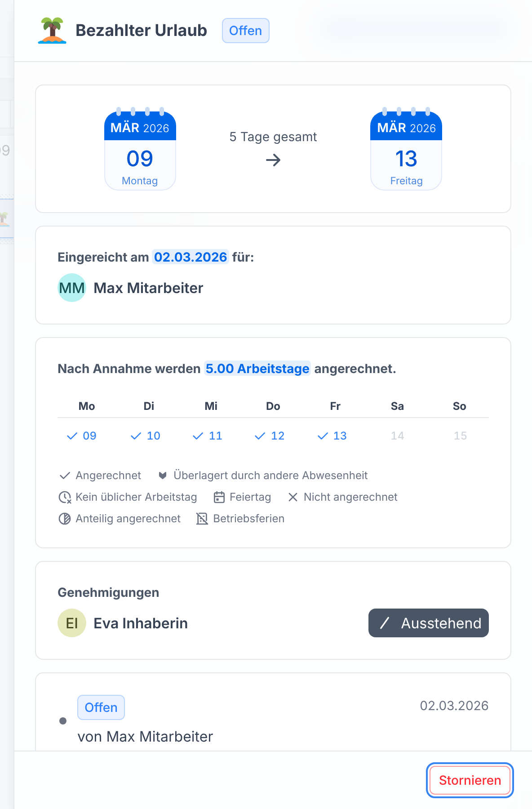Click the 'Betriebsferien' legend icon
The image size is (532, 809).
click(202, 519)
